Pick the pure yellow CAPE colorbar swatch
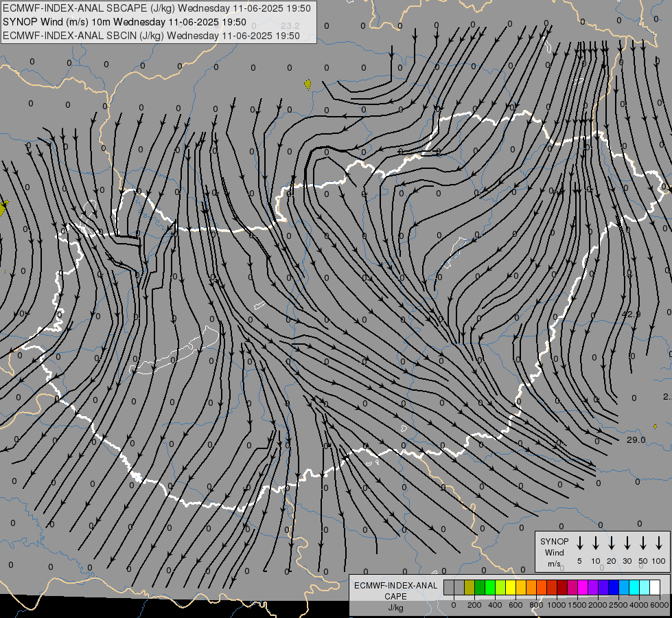Screen dimensions: 672x618 coord(511,587)
